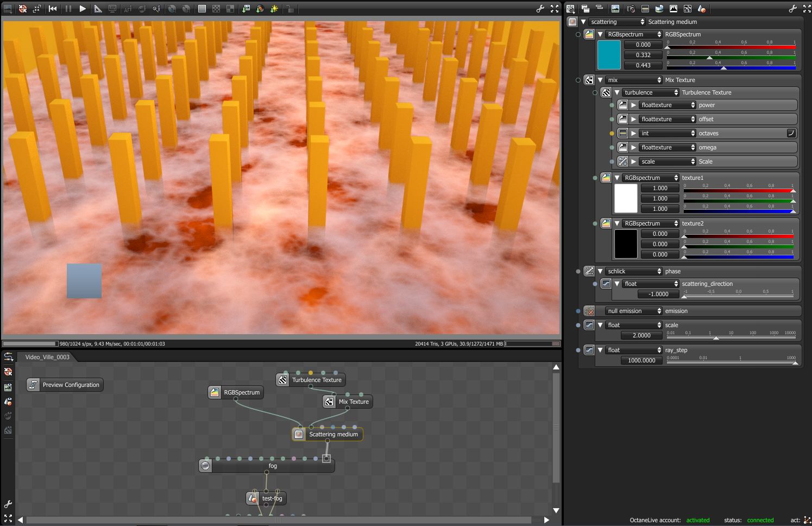This screenshot has height=526, width=812.
Task: Click the material picker icon in viewport toolbar
Action: pyautogui.click(x=142, y=9)
